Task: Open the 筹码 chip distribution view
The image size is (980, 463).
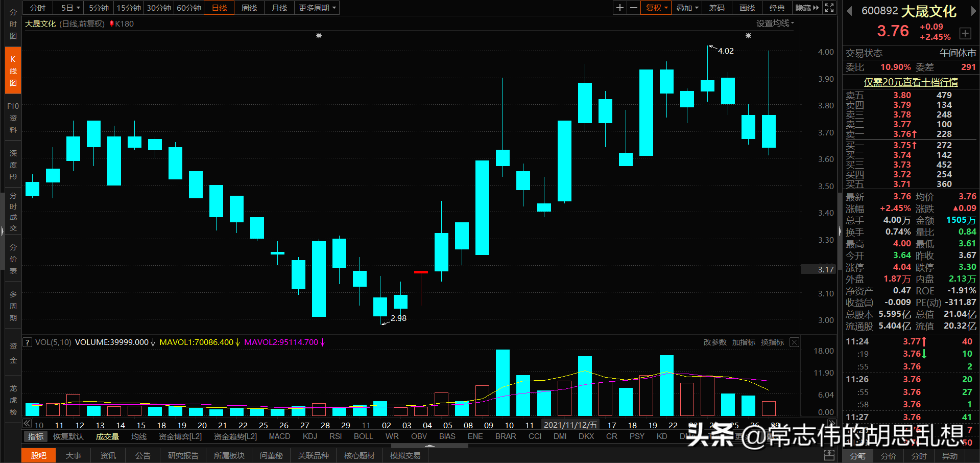Action: (716, 8)
